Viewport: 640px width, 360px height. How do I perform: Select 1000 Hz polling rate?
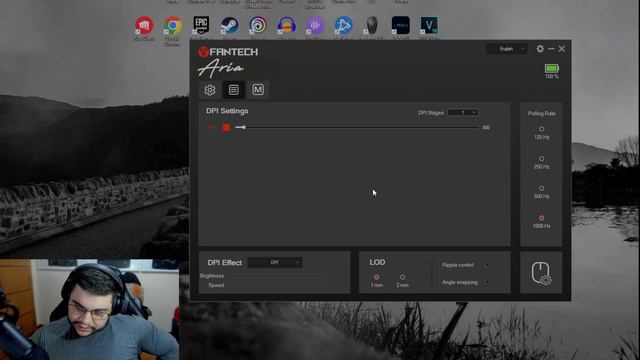542,218
